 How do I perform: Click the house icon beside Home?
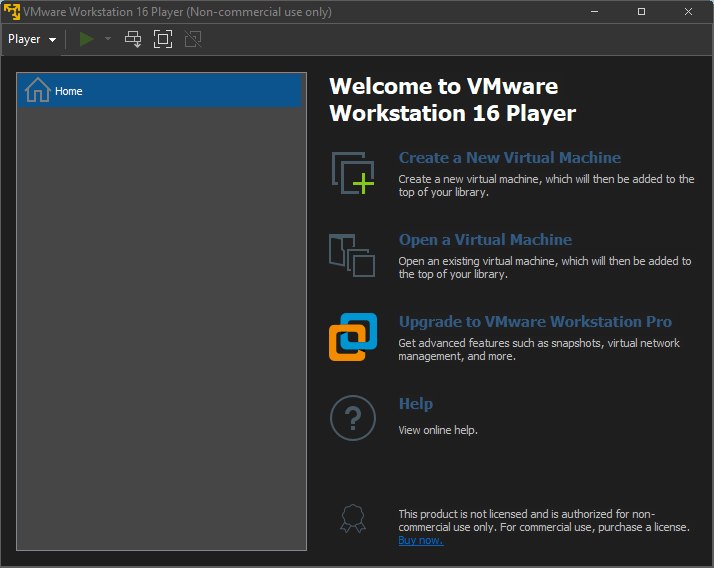[37, 90]
